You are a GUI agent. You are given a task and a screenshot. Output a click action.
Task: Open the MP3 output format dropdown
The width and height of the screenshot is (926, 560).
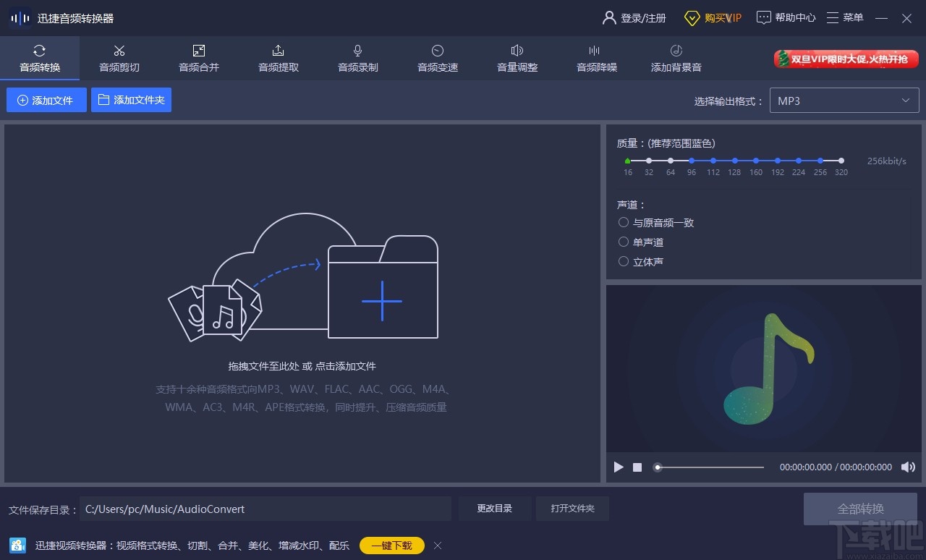pos(844,100)
